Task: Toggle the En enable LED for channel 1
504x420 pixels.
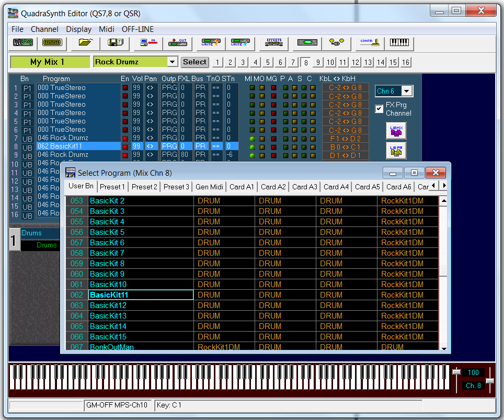Action: tap(125, 88)
